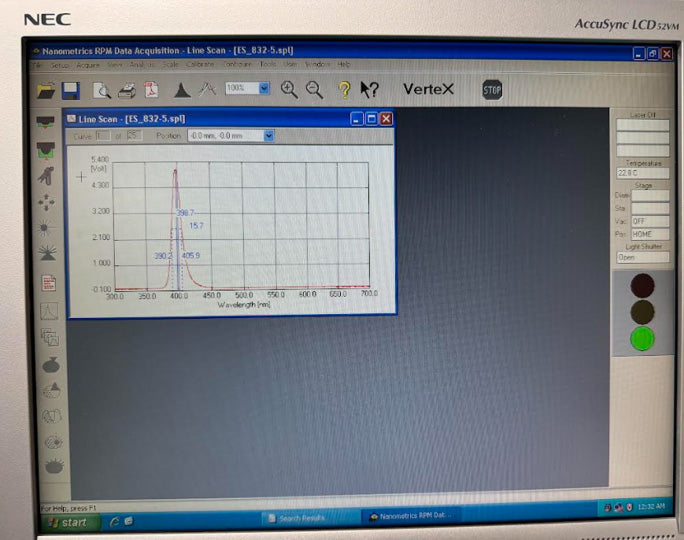Click the last spiky wafer sidebar icon
684x540 pixels.
pos(55,466)
